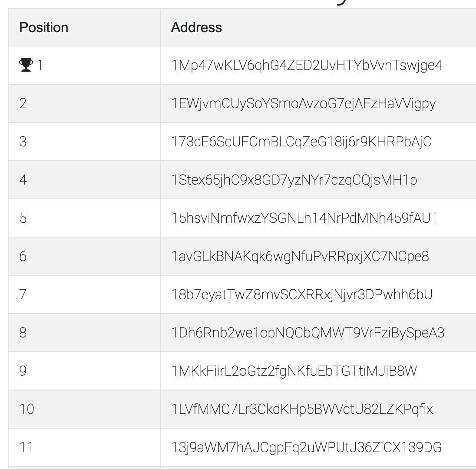
Task: Open address 18b7eyatTwZ8mvSCXRRxjNjvr3DPwhh6bU
Action: (x=302, y=295)
